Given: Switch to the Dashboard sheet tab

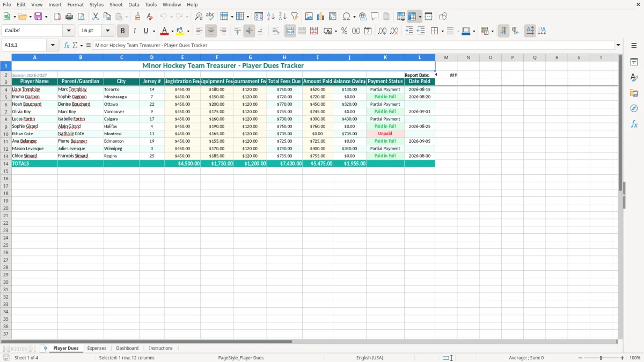Looking at the screenshot, I should click(x=127, y=348).
